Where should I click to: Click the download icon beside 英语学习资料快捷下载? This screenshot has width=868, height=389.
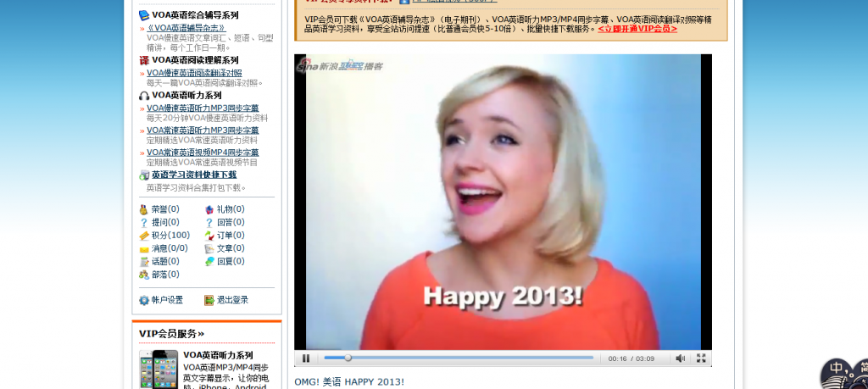[144, 175]
